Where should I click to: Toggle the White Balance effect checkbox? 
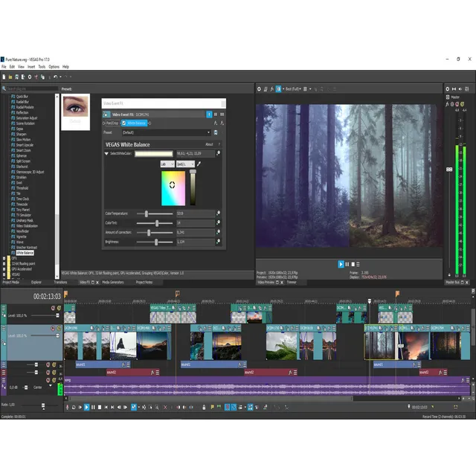pyautogui.click(x=124, y=123)
